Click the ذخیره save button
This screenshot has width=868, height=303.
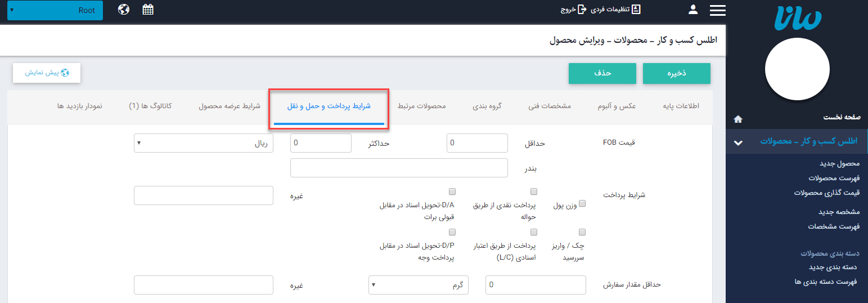(677, 73)
